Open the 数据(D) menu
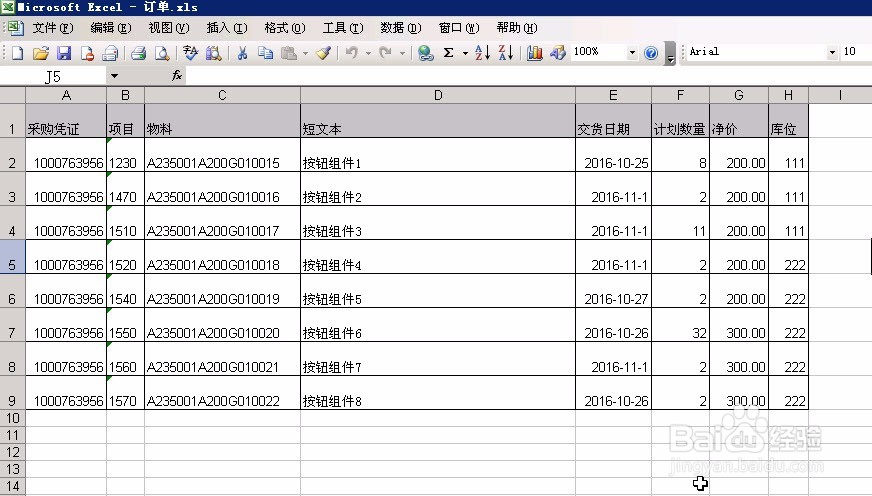 click(x=400, y=28)
